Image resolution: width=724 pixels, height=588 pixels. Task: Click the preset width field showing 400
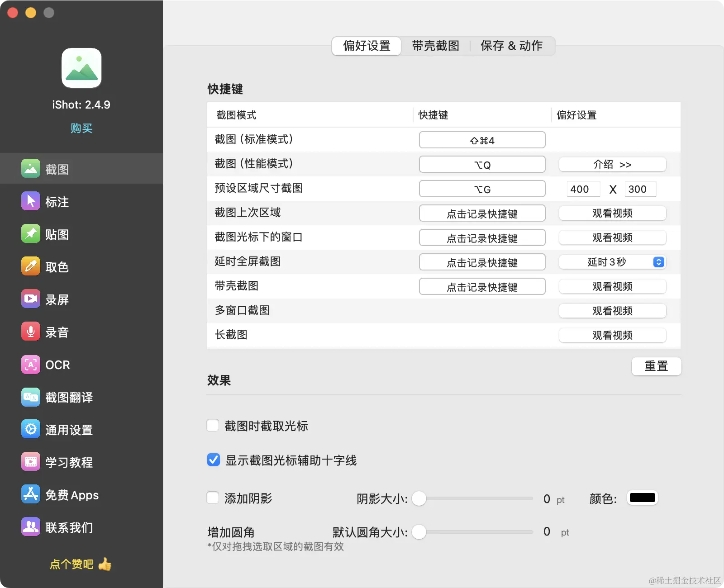coord(583,189)
